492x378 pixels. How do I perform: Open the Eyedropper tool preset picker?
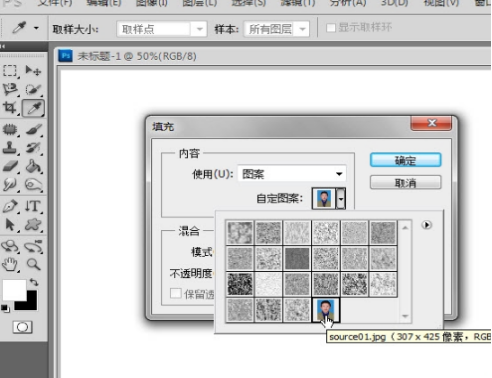pyautogui.click(x=36, y=28)
